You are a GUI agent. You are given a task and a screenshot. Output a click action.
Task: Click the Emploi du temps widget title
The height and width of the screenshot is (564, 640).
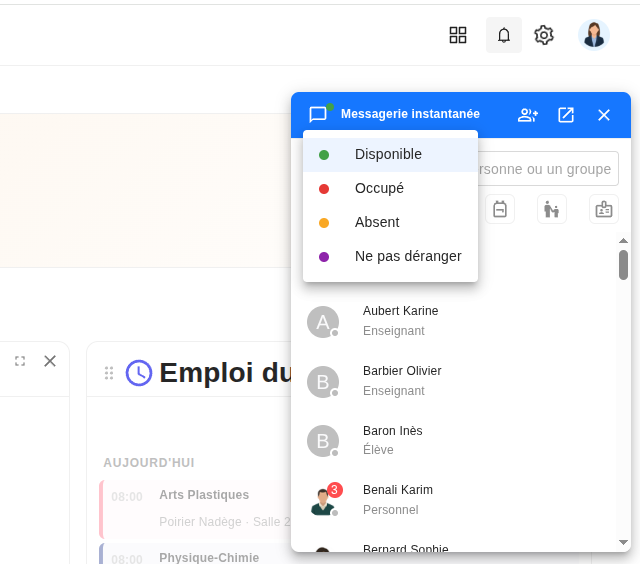pyautogui.click(x=225, y=373)
